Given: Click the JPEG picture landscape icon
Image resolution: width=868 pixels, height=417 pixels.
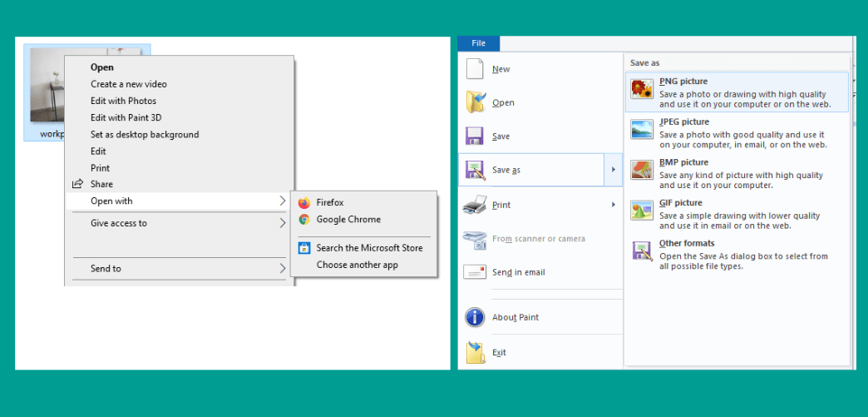Looking at the screenshot, I should coord(642,129).
